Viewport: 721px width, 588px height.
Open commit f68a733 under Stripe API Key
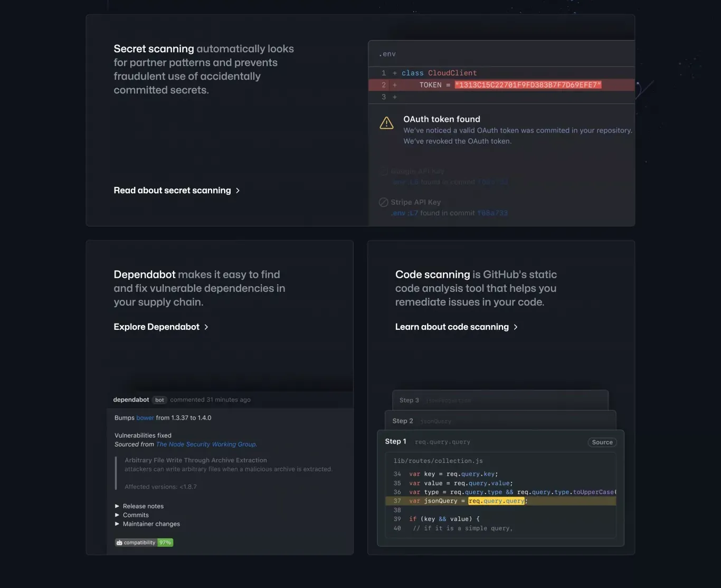click(492, 213)
